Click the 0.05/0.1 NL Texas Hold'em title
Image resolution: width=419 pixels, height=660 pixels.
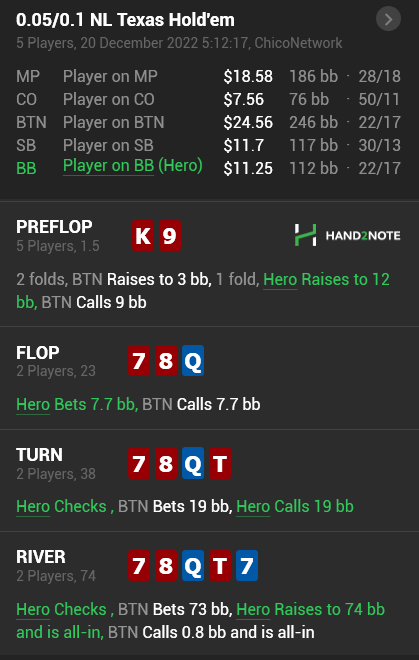coord(125,20)
